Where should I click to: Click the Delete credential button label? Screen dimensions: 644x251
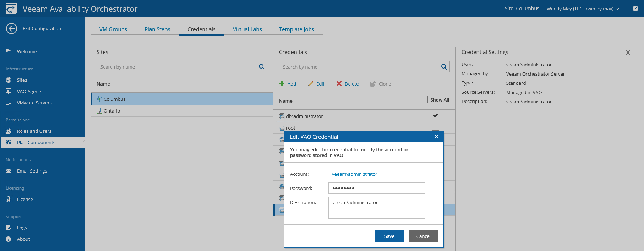[x=351, y=84]
